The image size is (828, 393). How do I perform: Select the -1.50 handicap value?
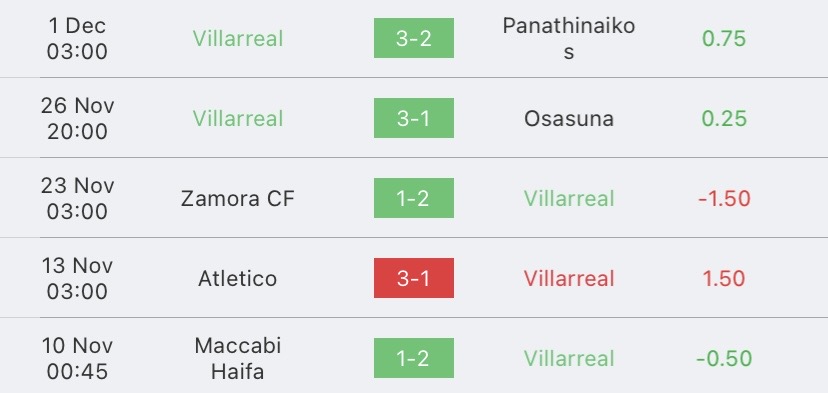point(724,199)
